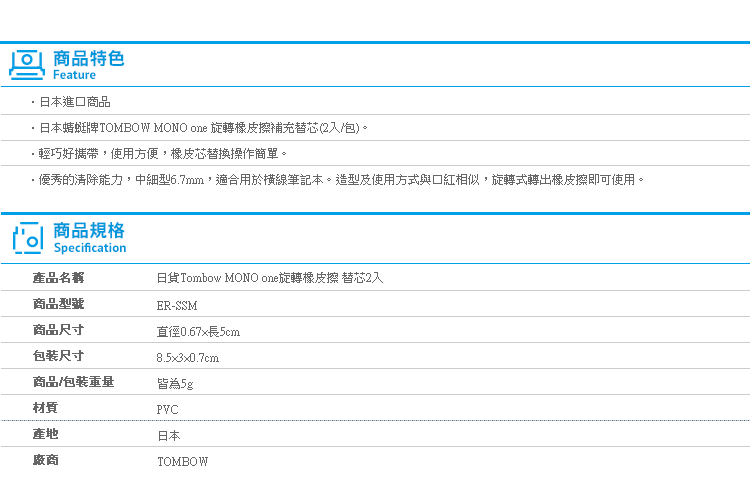Click the 包裝尺寸 label
This screenshot has width=750, height=502.
point(58,356)
